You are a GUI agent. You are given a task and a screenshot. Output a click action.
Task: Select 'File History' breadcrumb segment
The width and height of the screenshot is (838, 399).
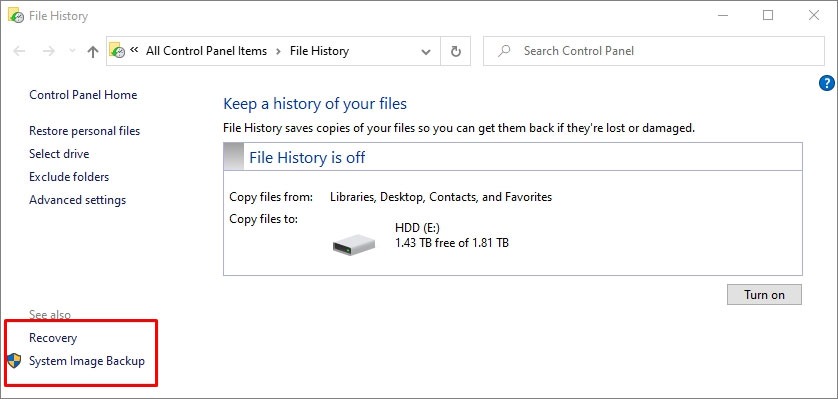click(x=319, y=51)
